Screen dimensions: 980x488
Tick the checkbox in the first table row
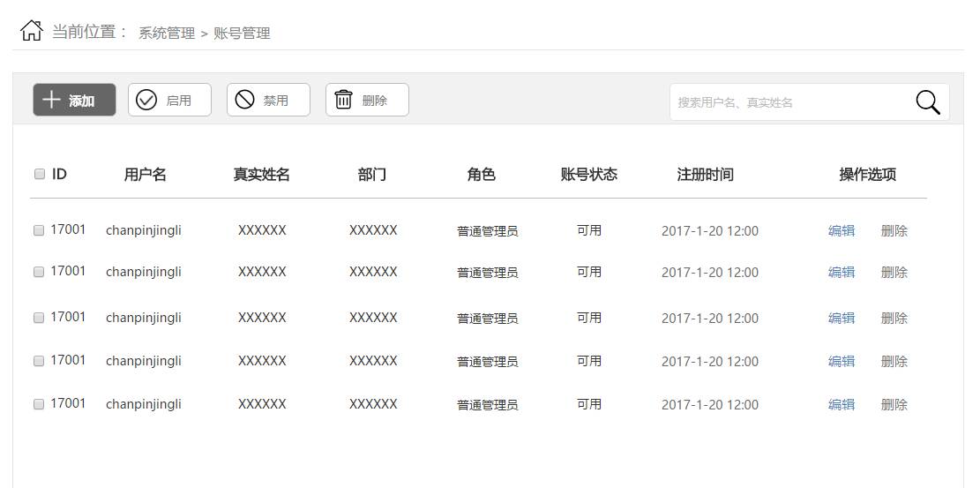[39, 230]
